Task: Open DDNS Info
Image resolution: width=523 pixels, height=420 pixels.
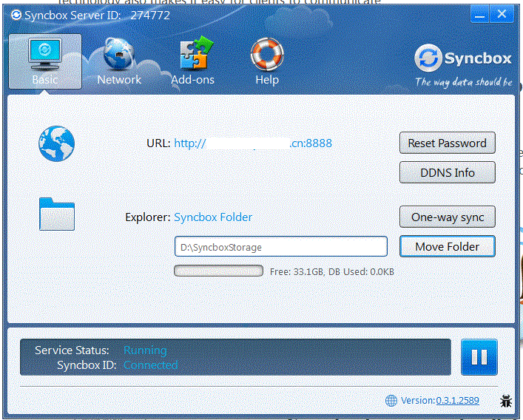Action: point(447,172)
